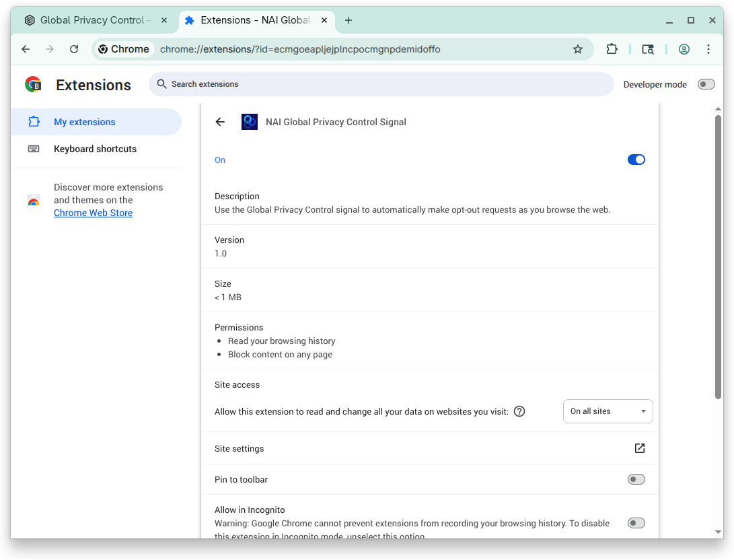Open the 'On all sites' dropdown
734x560 pixels.
(x=608, y=411)
